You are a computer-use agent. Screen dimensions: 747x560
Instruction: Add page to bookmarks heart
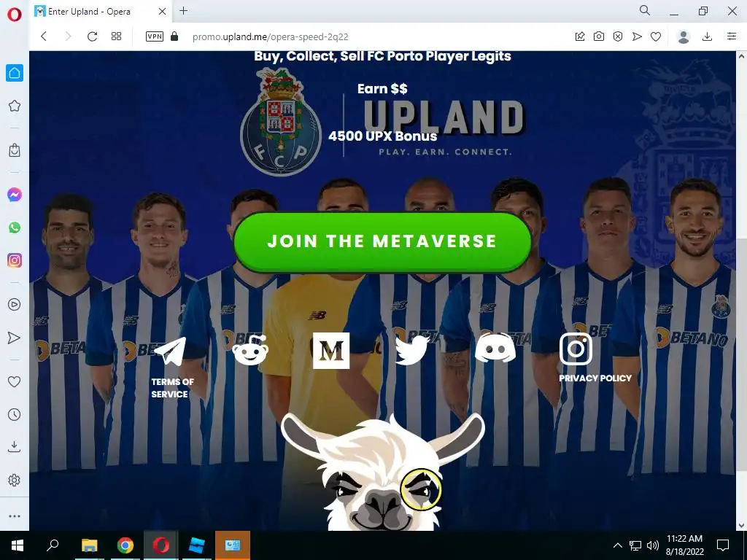point(656,36)
